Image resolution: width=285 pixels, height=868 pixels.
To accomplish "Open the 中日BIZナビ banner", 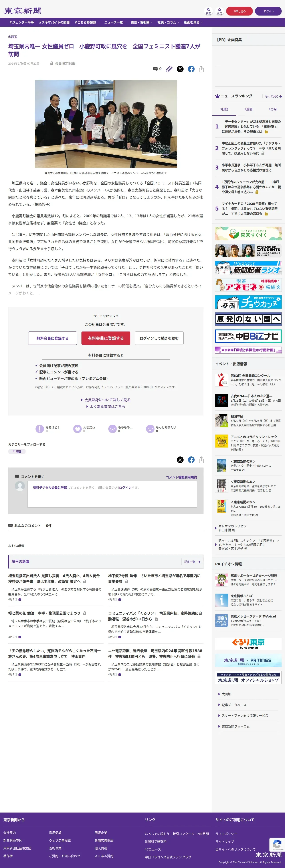I will [x=248, y=336].
